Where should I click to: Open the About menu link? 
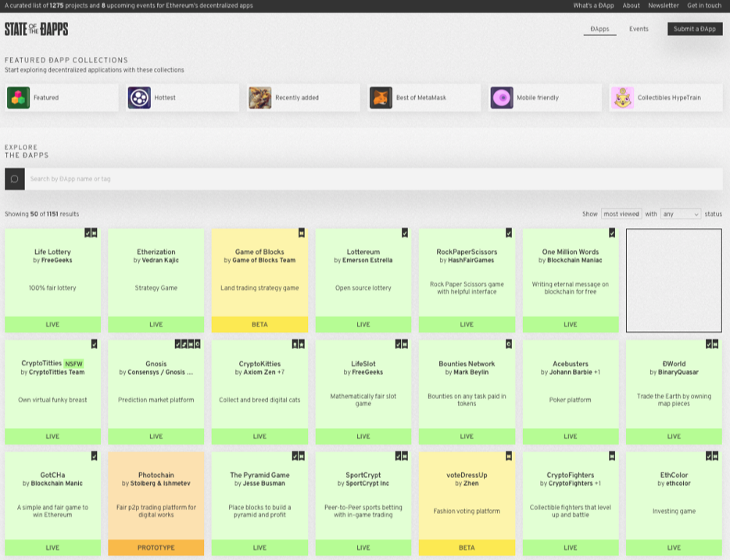(x=632, y=5)
